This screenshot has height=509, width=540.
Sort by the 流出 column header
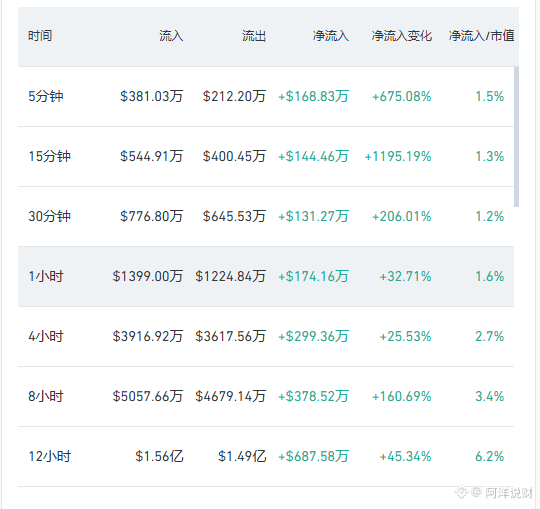click(254, 36)
